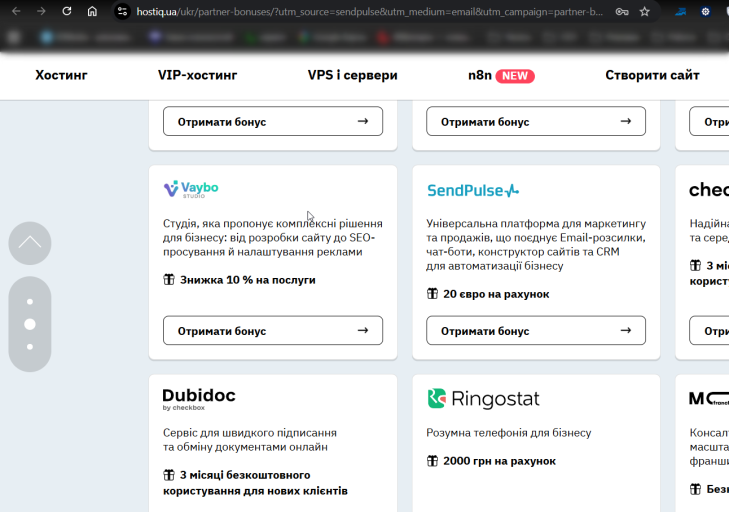The height and width of the screenshot is (512, 729).
Task: Click SendPulse description Універсальна платформа
Action: [536, 245]
